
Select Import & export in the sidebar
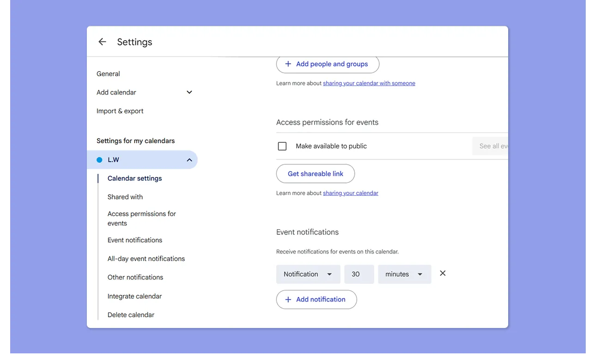120,111
